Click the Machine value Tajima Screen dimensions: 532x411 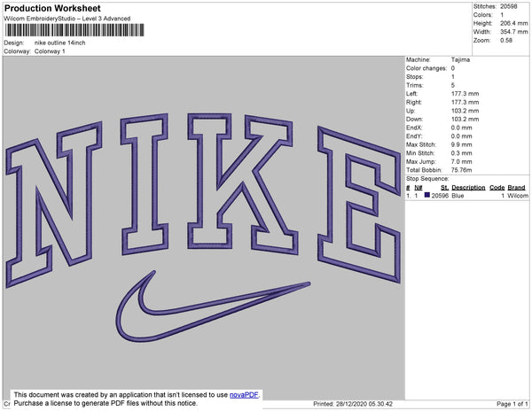point(460,59)
